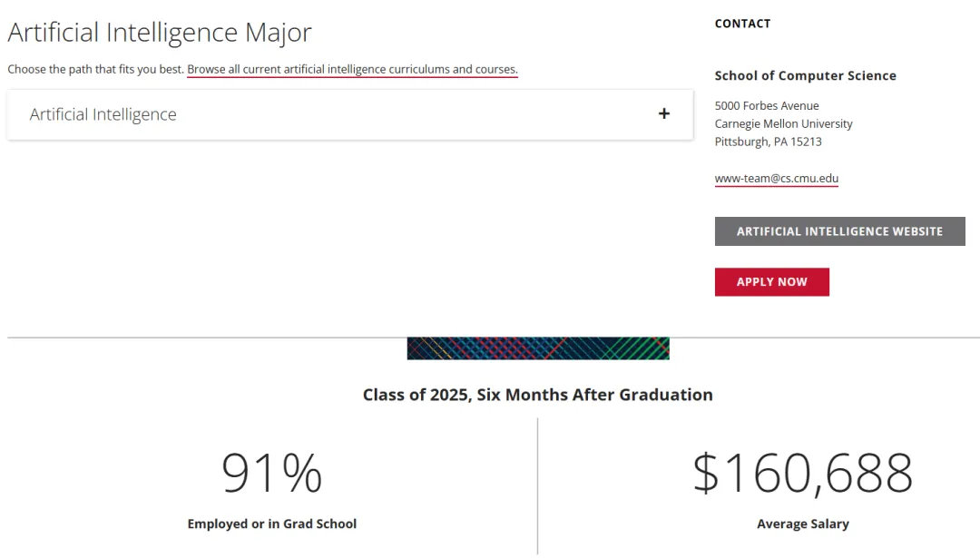Click the plaid tartan decorative banner
Screen dimensions: 980x558
coord(538,348)
